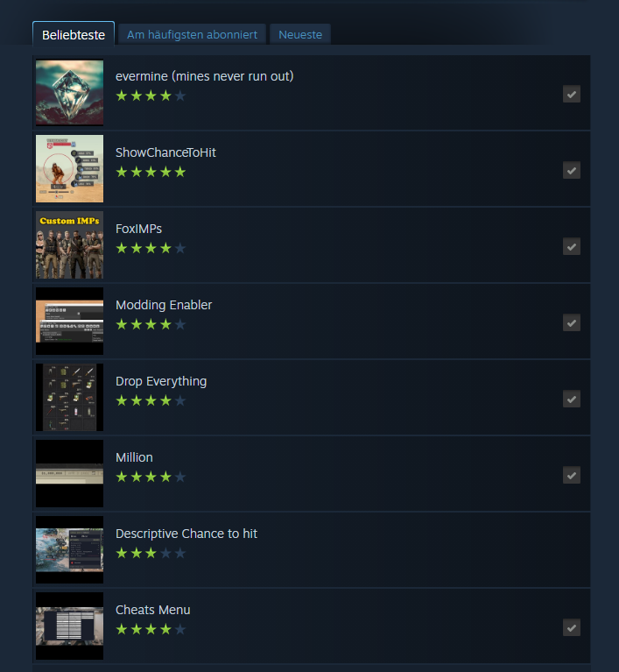The image size is (619, 672).
Task: Switch to the Neueste tab
Action: [299, 34]
